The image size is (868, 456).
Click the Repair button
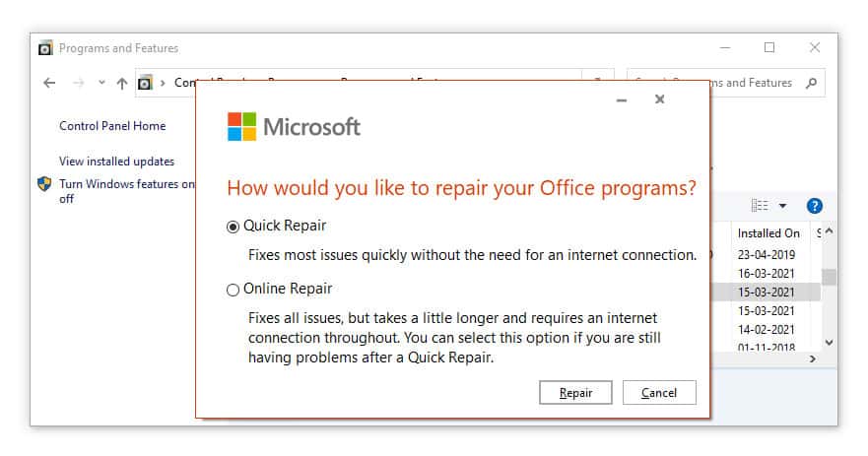click(x=575, y=392)
